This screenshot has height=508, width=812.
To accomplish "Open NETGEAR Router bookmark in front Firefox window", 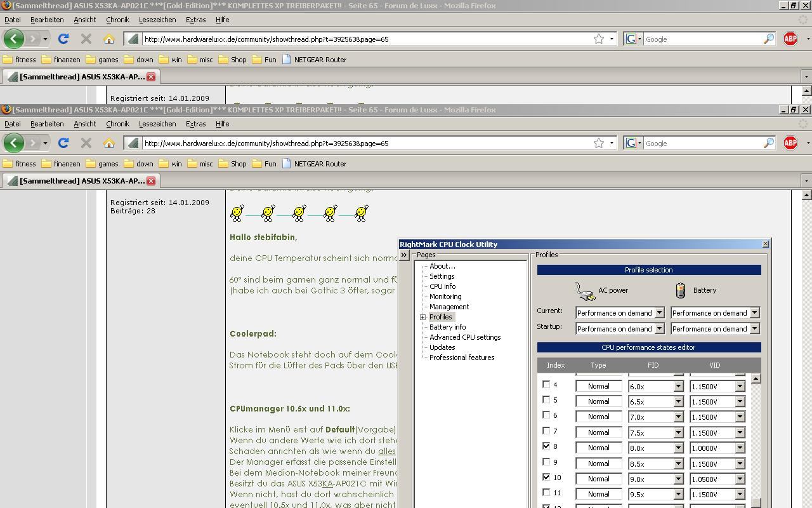I will [314, 164].
